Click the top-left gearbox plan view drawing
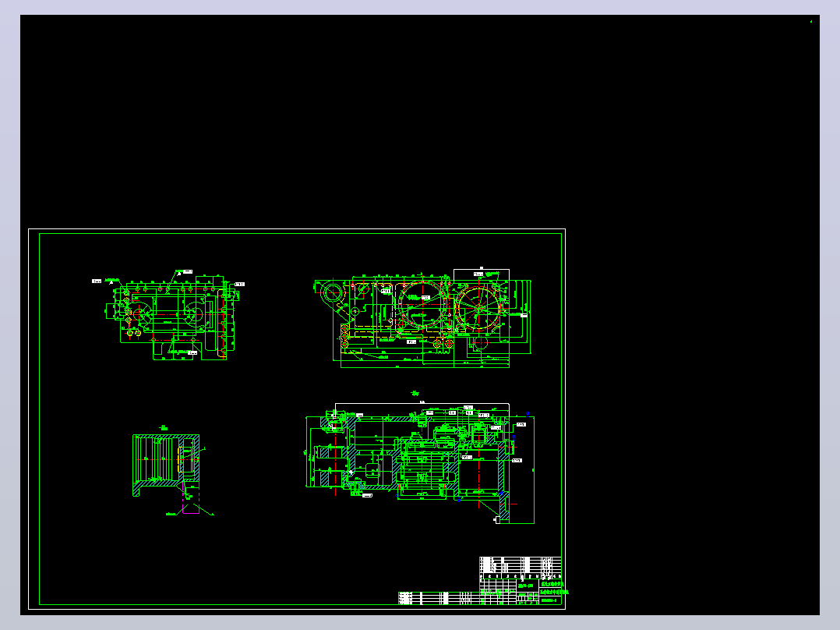The image size is (840, 630). [168, 315]
